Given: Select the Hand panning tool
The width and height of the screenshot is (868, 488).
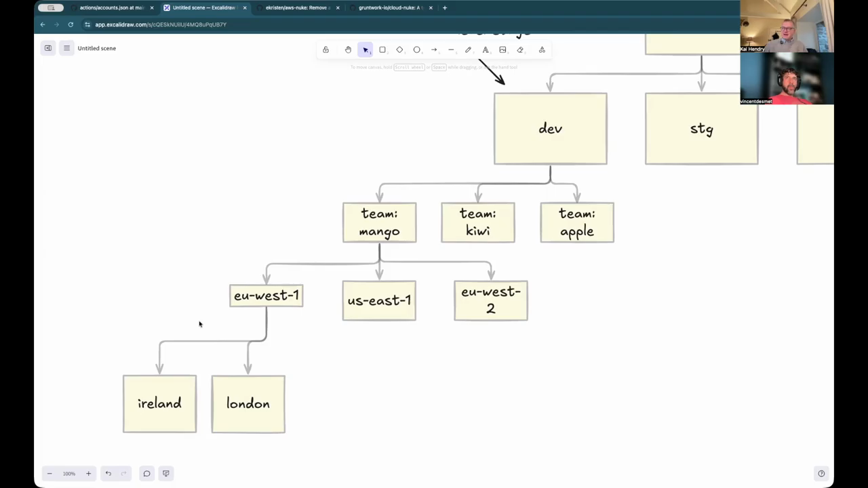Looking at the screenshot, I should coord(348,49).
